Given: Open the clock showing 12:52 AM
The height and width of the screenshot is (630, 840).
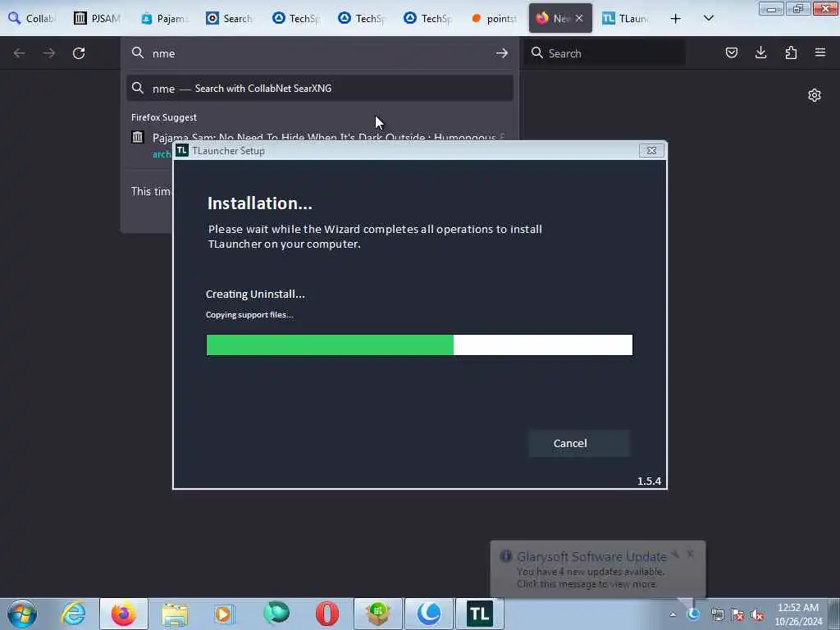Looking at the screenshot, I should pyautogui.click(x=798, y=614).
